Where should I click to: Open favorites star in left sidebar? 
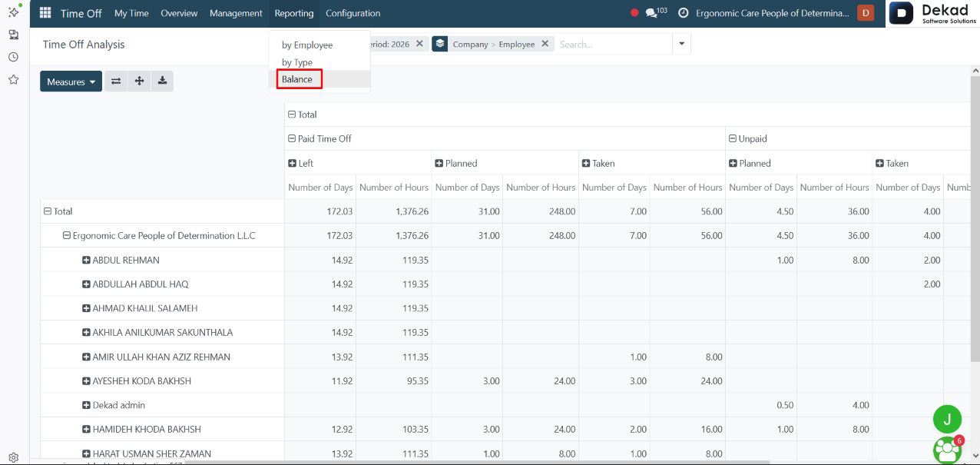[14, 79]
